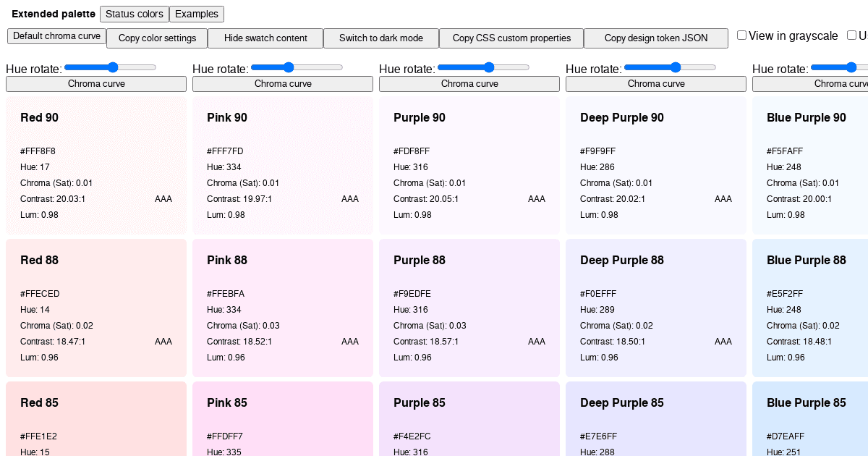Click the Hue rotate slider handle for Purple
The width and height of the screenshot is (868, 456).
(x=488, y=67)
